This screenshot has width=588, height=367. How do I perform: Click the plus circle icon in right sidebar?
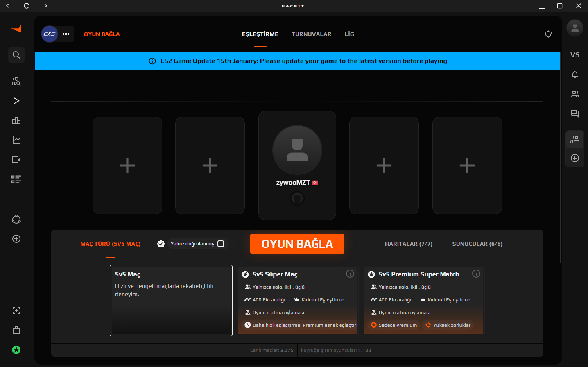coord(575,158)
